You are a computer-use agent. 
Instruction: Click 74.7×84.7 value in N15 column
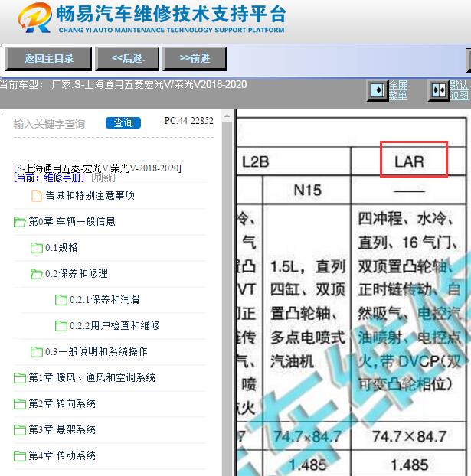click(x=308, y=436)
